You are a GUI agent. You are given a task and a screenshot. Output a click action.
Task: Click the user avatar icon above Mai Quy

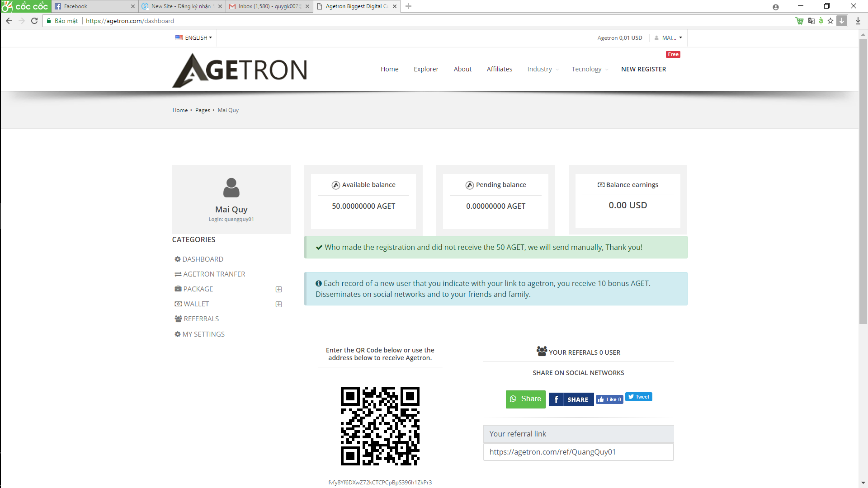pos(231,188)
